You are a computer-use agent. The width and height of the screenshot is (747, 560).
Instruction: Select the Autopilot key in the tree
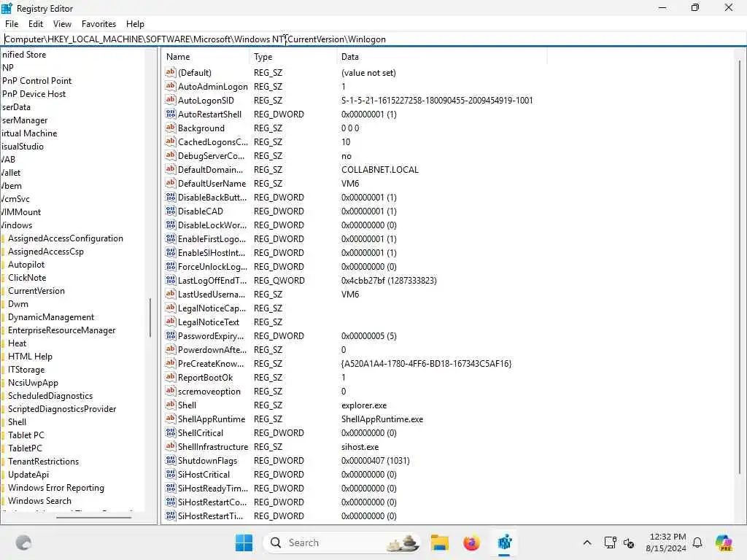tap(26, 264)
